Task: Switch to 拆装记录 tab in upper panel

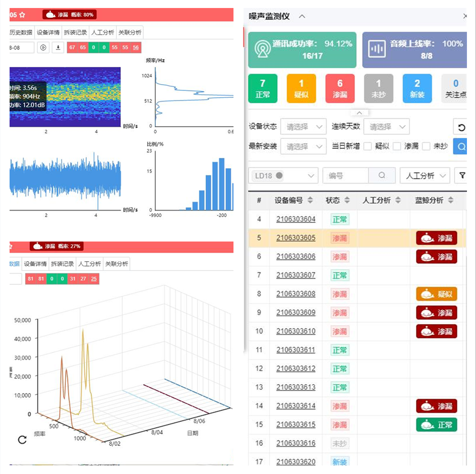Action: point(76,32)
